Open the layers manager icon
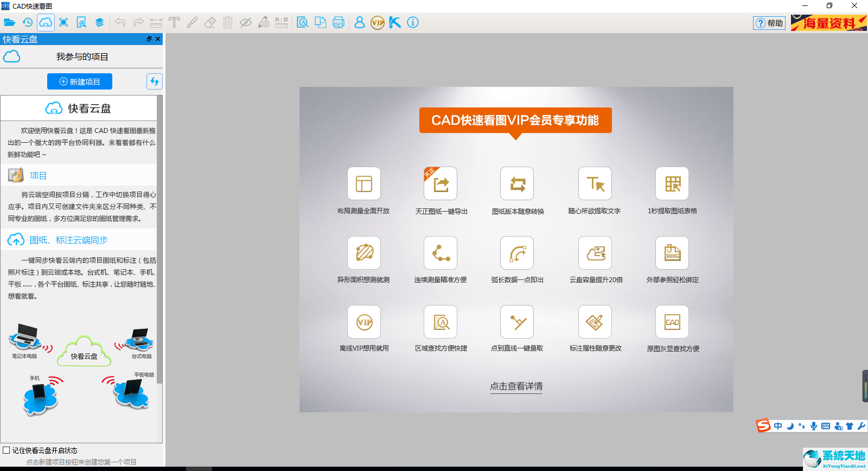This screenshot has width=868, height=471. pyautogui.click(x=99, y=23)
